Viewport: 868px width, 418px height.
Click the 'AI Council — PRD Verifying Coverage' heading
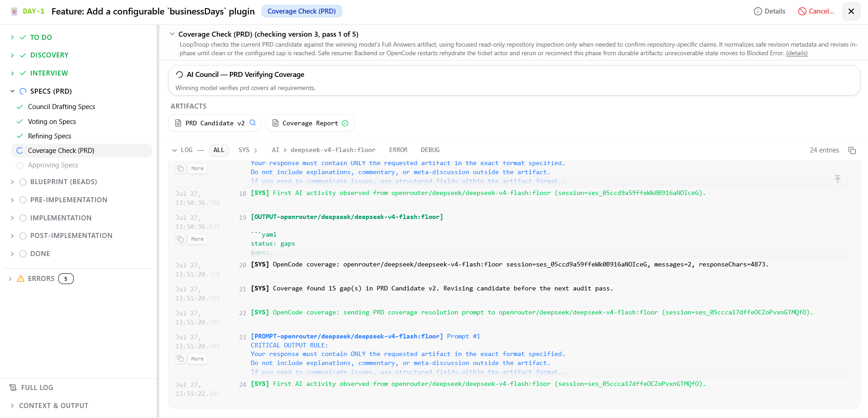click(x=245, y=75)
